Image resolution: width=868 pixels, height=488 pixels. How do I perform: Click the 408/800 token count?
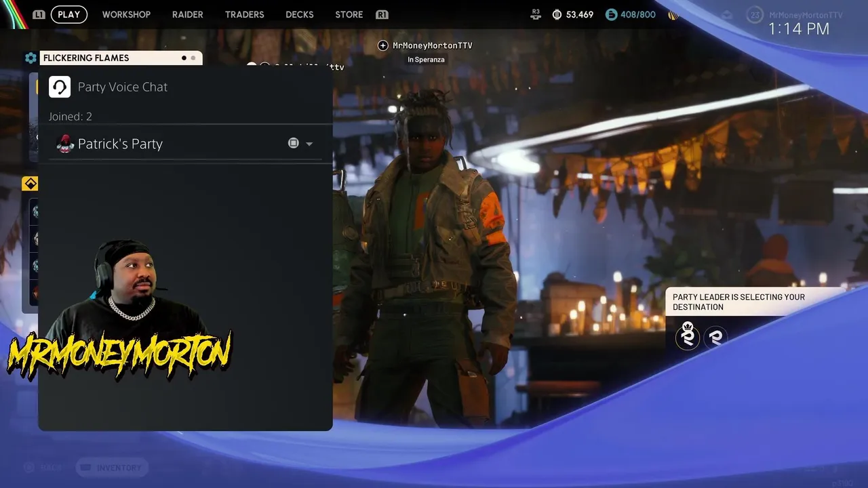tap(637, 14)
